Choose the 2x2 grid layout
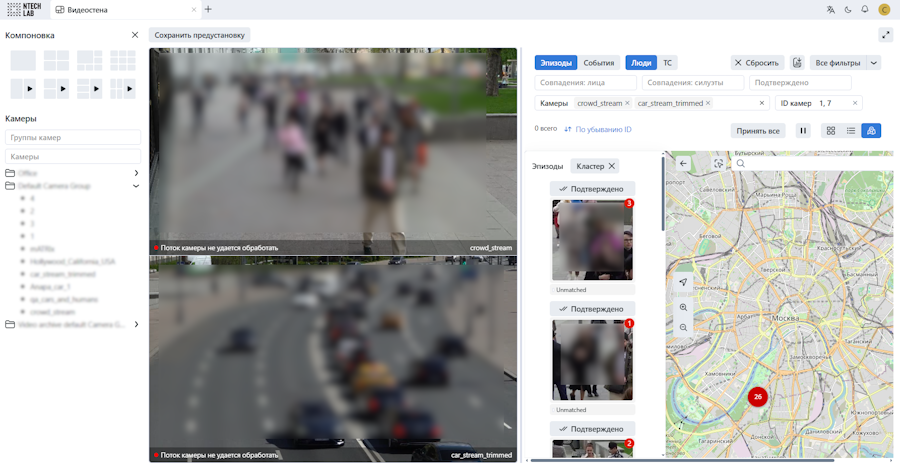 point(56,61)
